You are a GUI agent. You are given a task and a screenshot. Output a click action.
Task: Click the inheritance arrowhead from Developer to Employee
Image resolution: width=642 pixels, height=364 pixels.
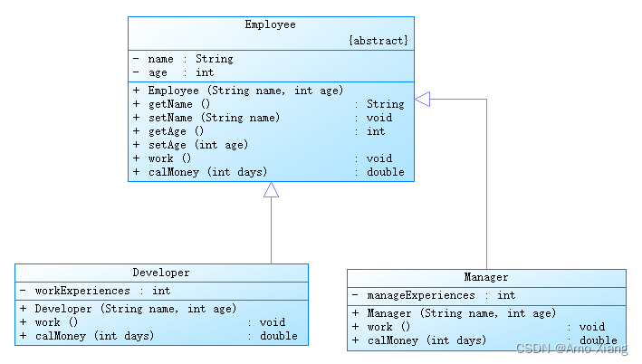(271, 190)
